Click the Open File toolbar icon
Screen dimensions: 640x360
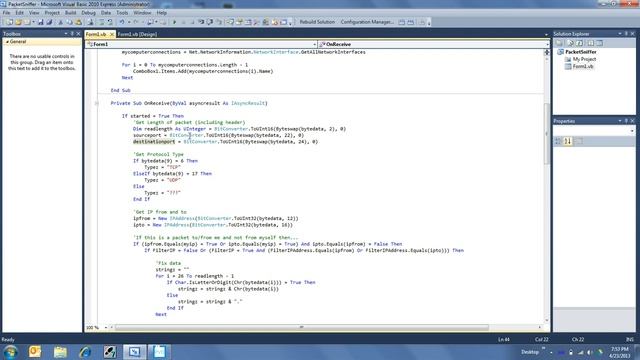pos(18,22)
